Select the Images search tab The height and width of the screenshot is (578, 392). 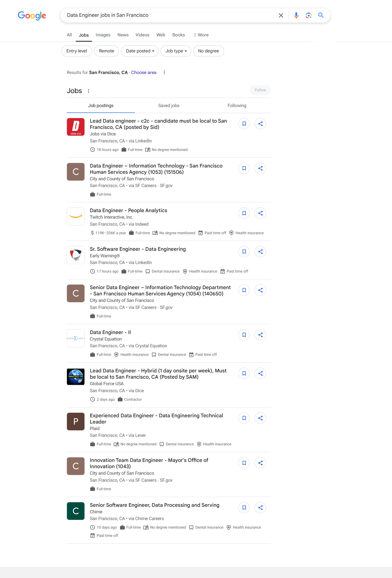click(103, 35)
